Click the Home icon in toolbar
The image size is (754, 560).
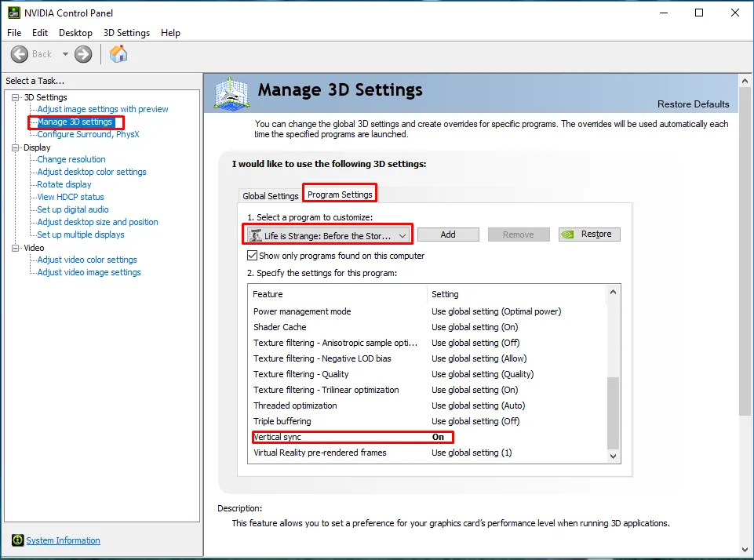point(118,54)
